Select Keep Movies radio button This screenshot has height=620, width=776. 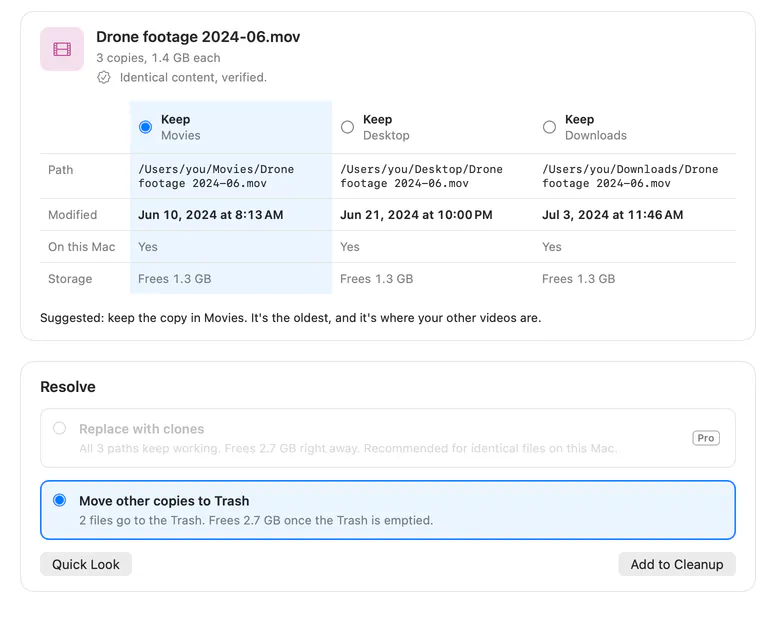point(146,127)
